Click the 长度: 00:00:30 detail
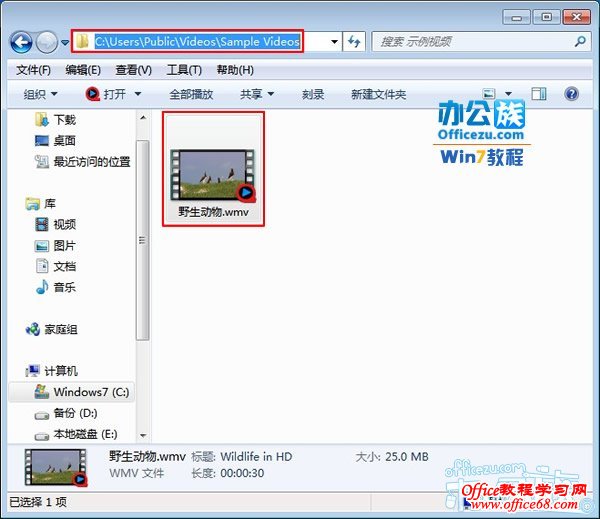The height and width of the screenshot is (519, 600). click(228, 473)
